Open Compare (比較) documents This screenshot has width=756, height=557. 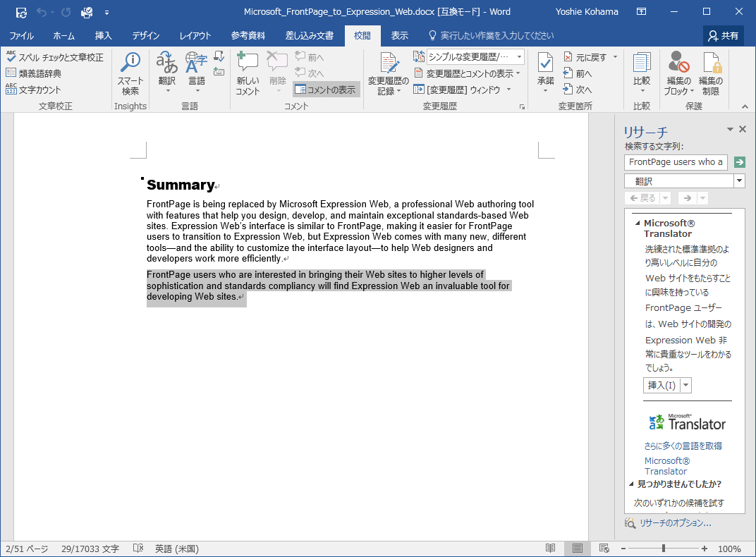tap(642, 73)
